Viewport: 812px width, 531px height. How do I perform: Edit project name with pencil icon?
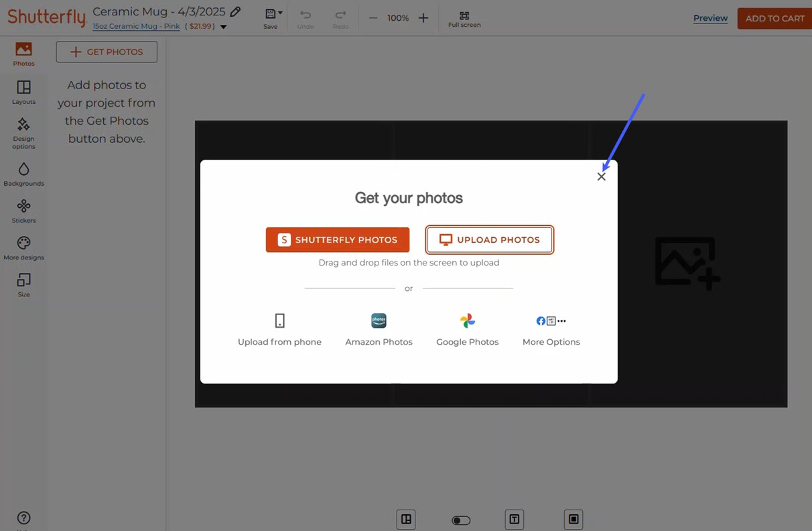tap(235, 11)
